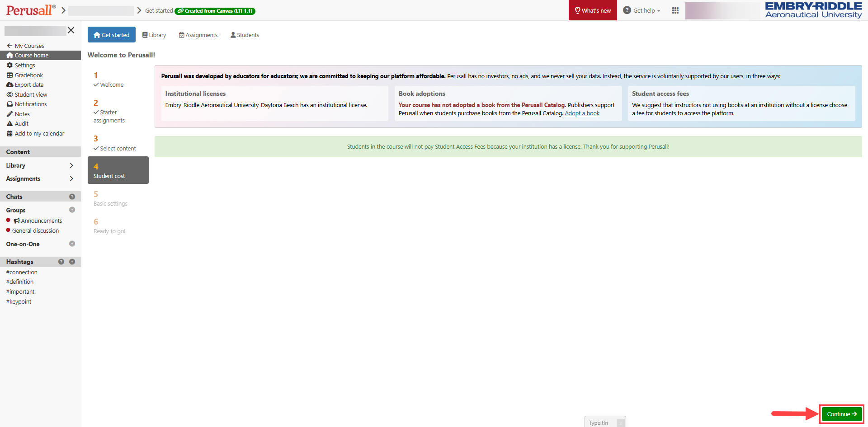This screenshot has height=427, width=868.
Task: Open Settings in sidebar
Action: [21, 65]
